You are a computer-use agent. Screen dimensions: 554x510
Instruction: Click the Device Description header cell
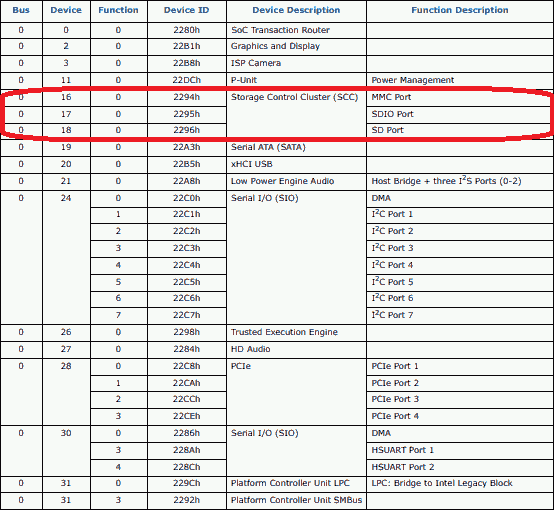click(x=296, y=10)
